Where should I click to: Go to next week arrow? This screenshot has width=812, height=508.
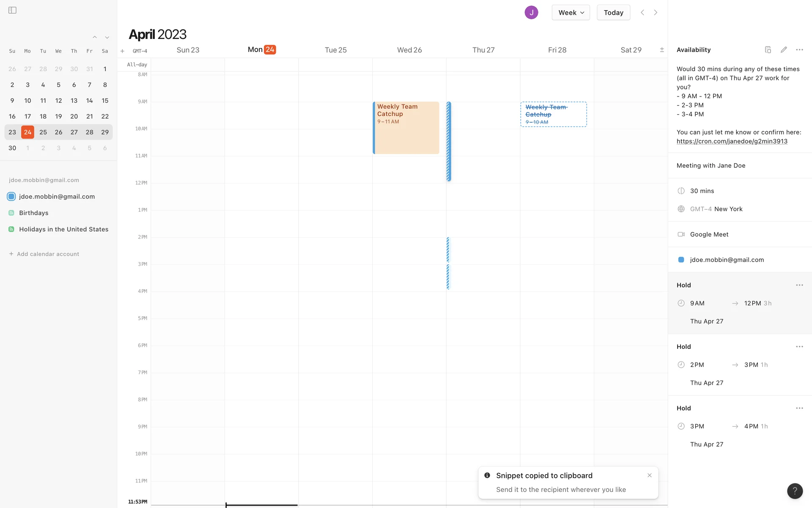click(x=656, y=12)
